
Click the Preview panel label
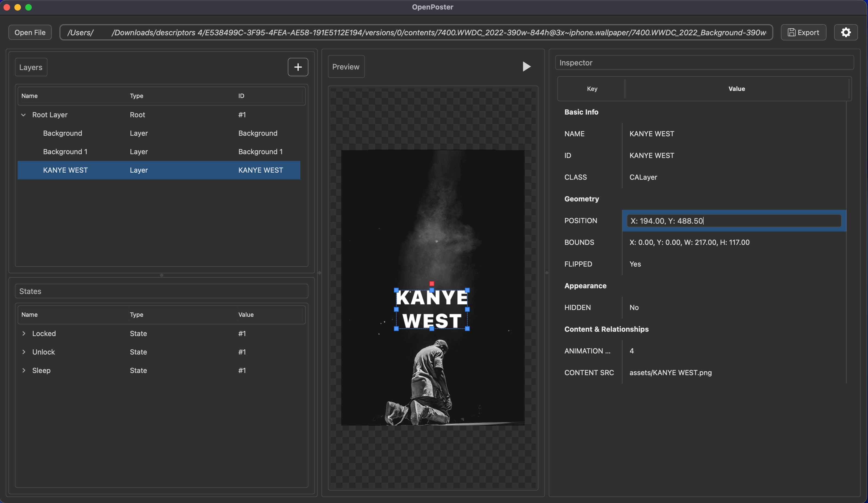pyautogui.click(x=346, y=67)
